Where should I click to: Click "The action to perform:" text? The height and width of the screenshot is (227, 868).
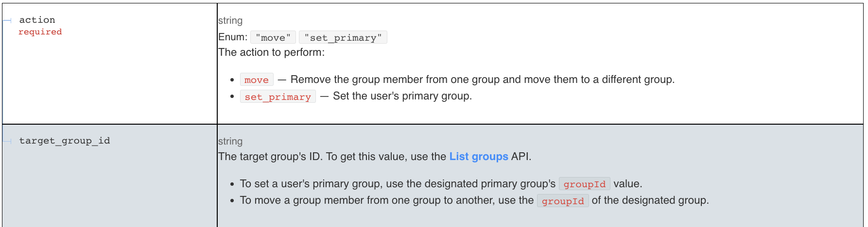pyautogui.click(x=271, y=52)
